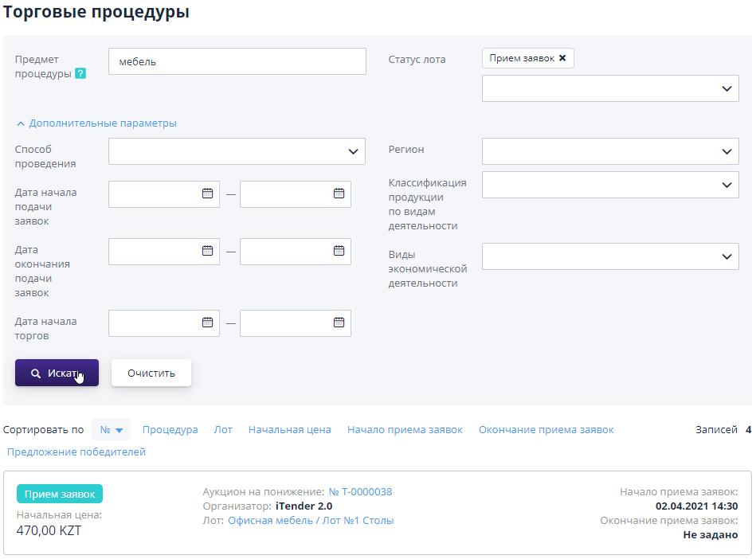
Task: Open the 'Виды экономической деятельности' dropdown
Action: tap(609, 256)
